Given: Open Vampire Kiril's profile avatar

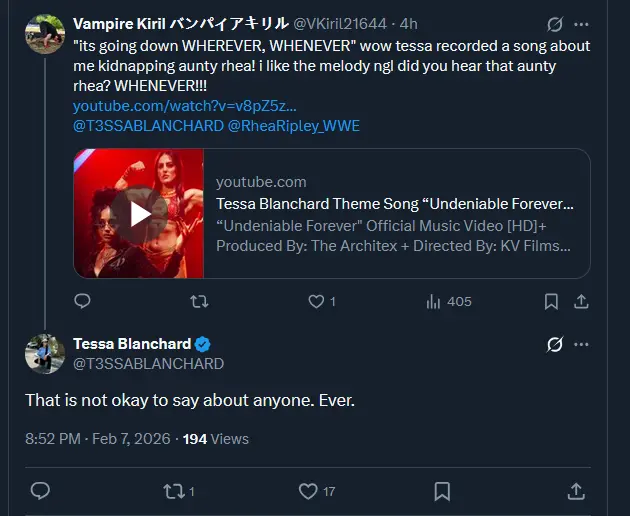Looking at the screenshot, I should (x=45, y=34).
